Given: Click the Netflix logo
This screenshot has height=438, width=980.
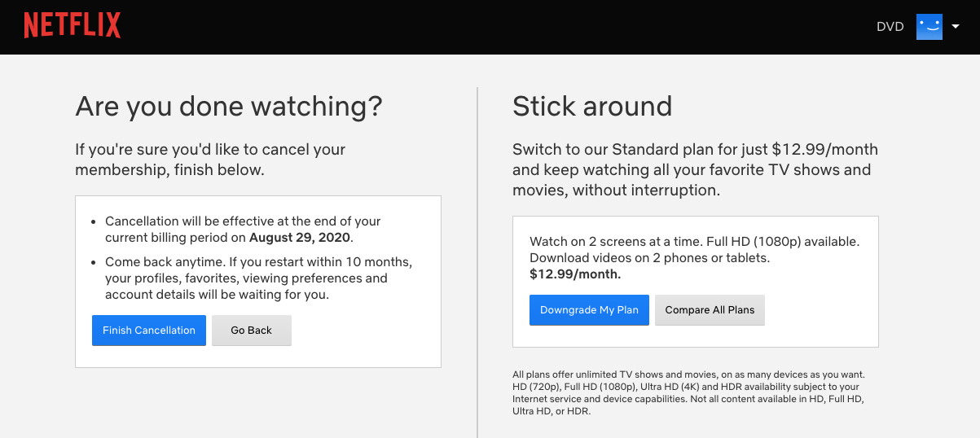Looking at the screenshot, I should pyautogui.click(x=73, y=26).
